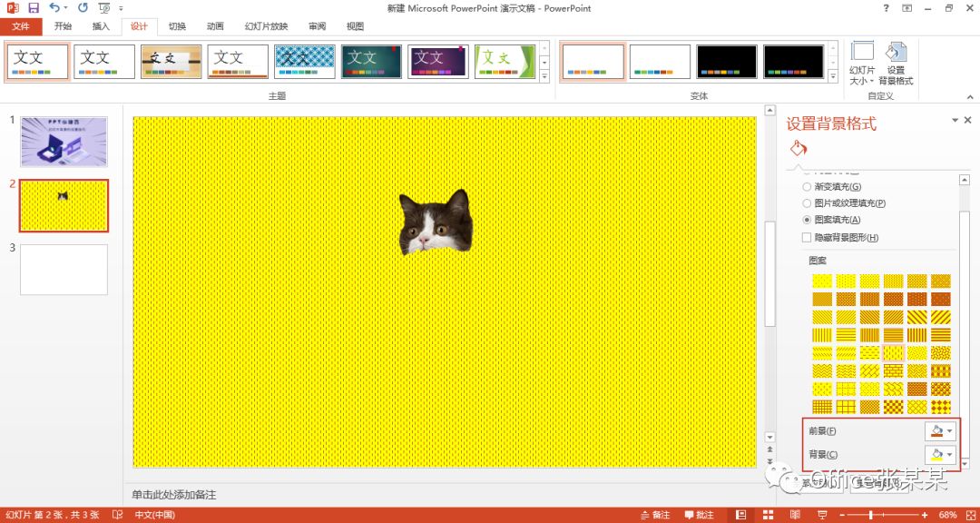Select blank slide 3 thumbnail
Screen dimensions: 980x523
coord(64,270)
